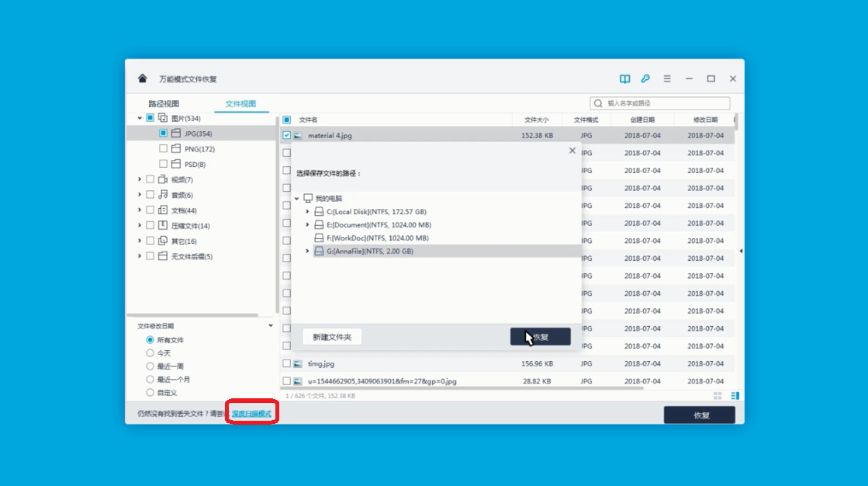Expand the G:[AnnaFile] drive node
The image size is (868, 486).
[x=307, y=251]
